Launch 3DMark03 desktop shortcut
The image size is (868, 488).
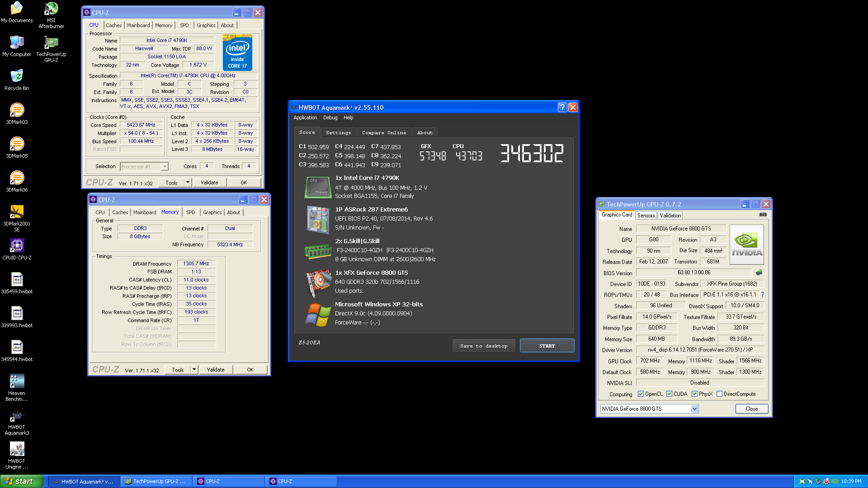click(17, 114)
